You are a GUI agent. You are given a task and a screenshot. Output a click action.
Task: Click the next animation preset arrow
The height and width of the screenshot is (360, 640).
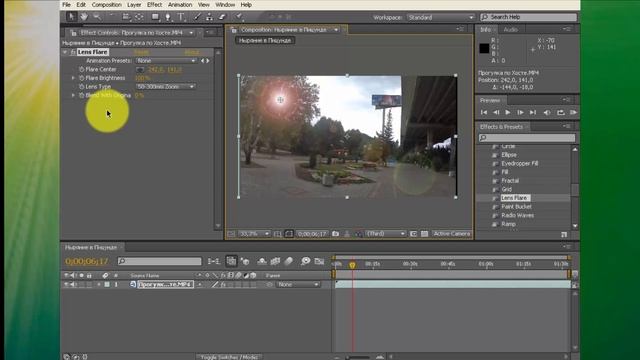click(x=209, y=60)
